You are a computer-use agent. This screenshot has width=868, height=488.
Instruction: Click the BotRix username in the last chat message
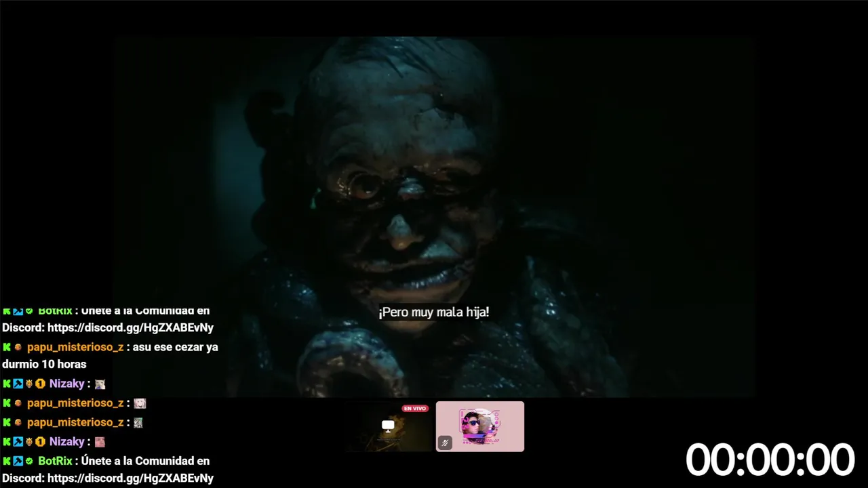click(x=55, y=461)
